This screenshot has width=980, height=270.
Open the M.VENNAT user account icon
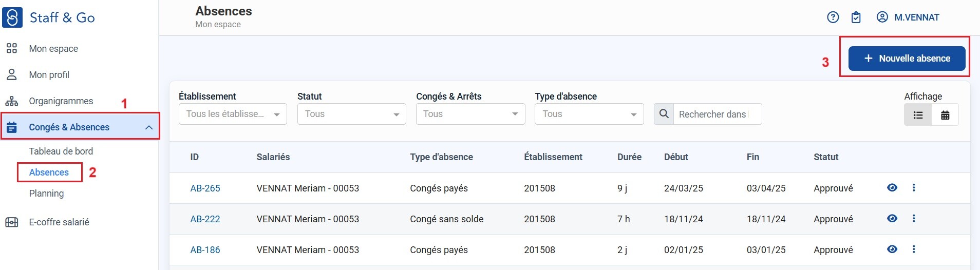(882, 17)
